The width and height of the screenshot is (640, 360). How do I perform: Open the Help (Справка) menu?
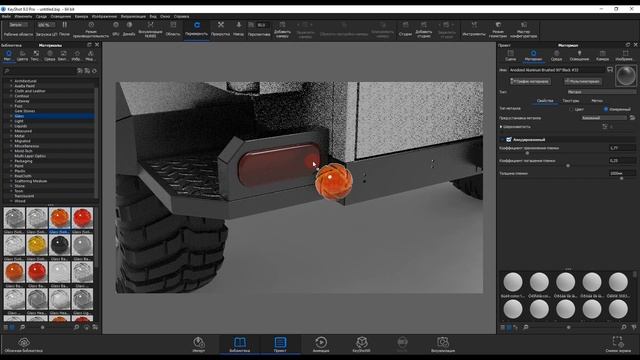(x=181, y=16)
